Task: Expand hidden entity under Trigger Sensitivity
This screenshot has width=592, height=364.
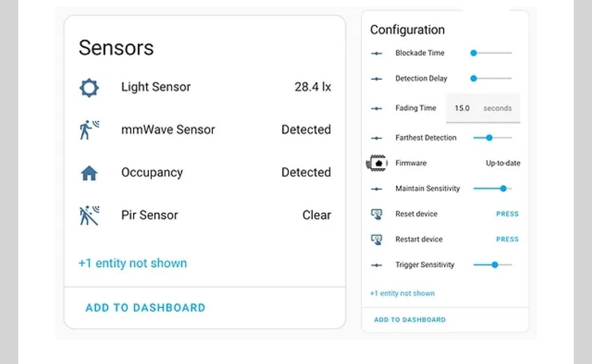Action: tap(401, 293)
